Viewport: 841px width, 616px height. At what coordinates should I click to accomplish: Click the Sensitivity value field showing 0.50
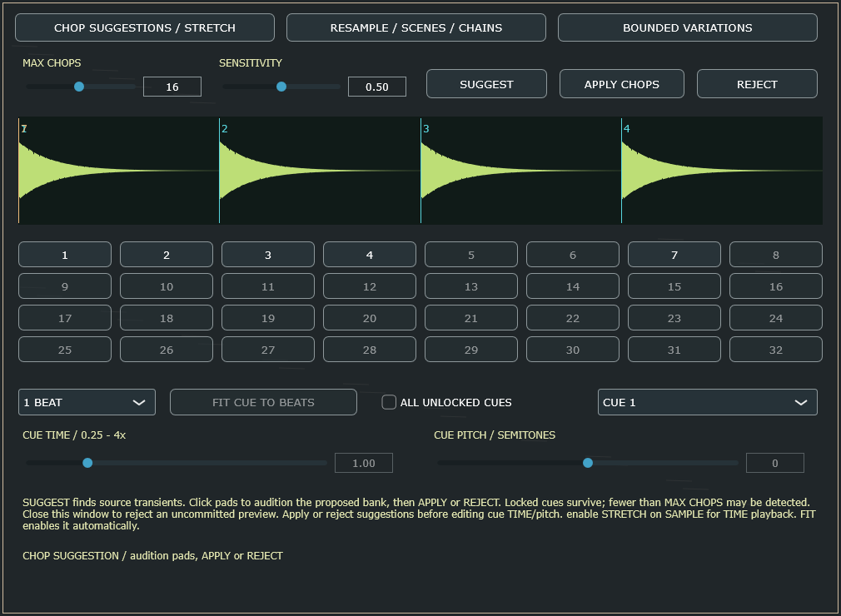click(x=377, y=87)
